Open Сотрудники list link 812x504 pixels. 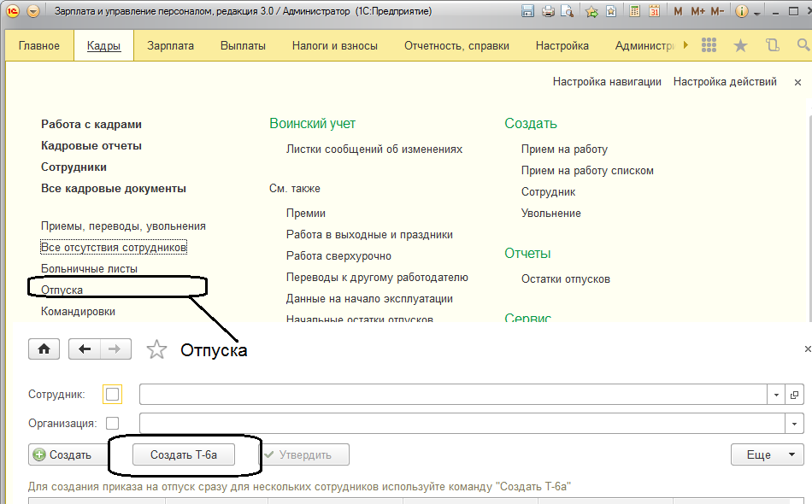pyautogui.click(x=74, y=167)
